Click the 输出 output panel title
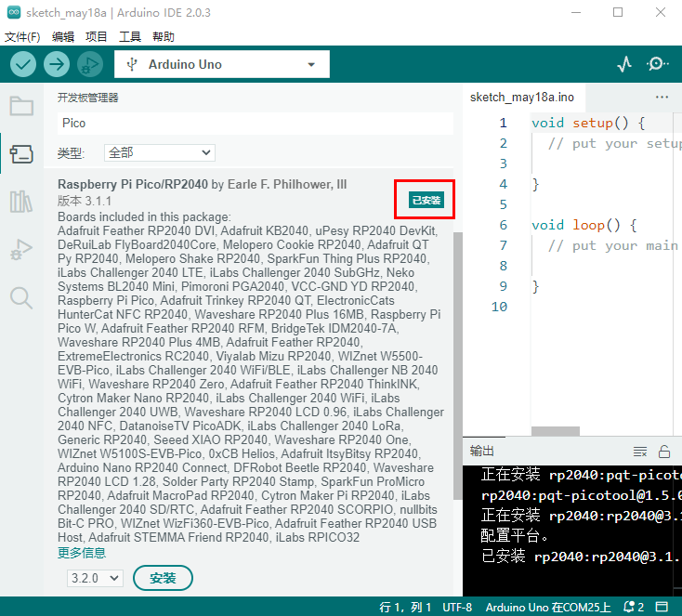This screenshot has width=682, height=616. (x=482, y=452)
